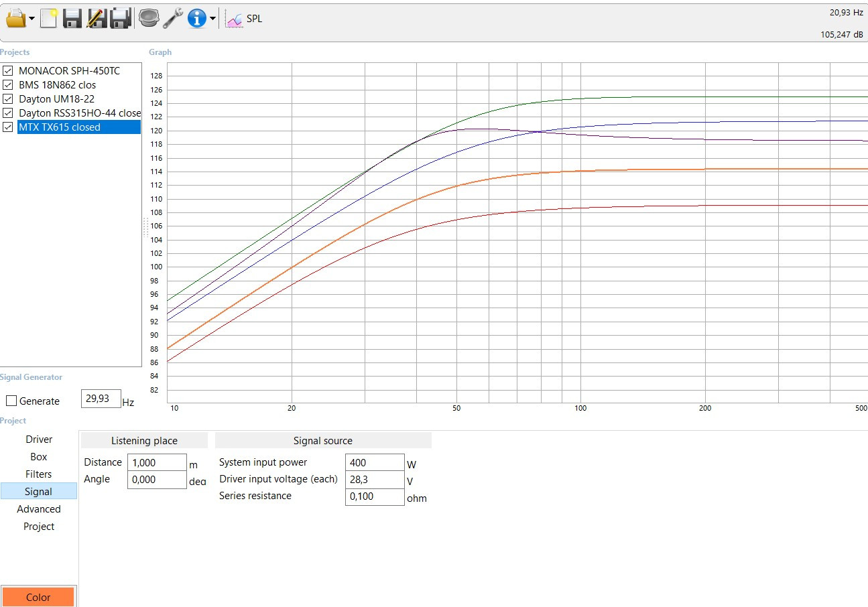Save project using the floppy disk icon
The height and width of the screenshot is (607, 868).
pyautogui.click(x=72, y=19)
